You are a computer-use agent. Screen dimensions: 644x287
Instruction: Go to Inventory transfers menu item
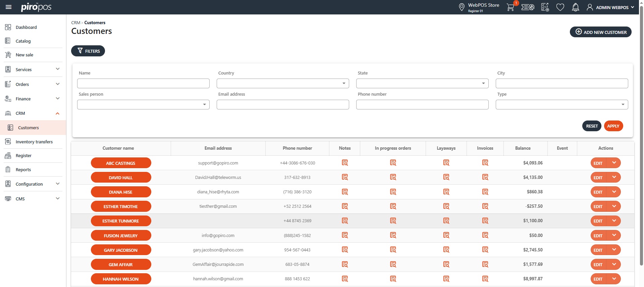[34, 142]
